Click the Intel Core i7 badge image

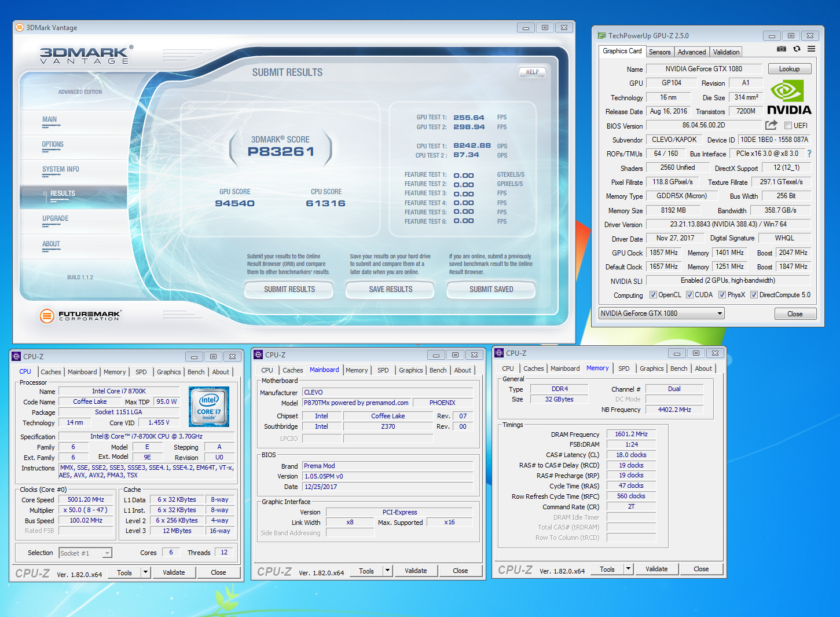tap(208, 407)
